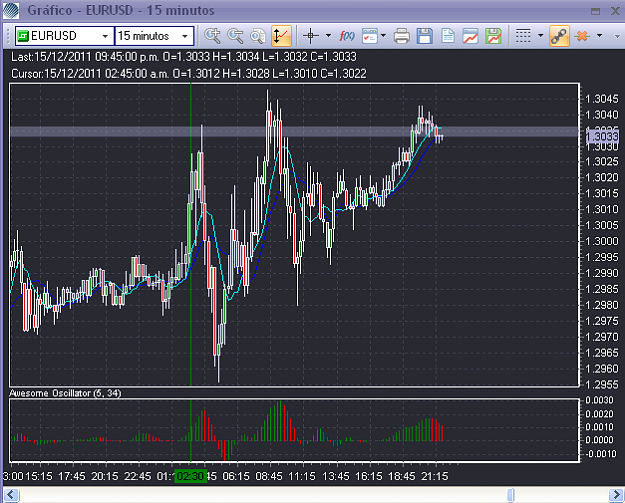The width and height of the screenshot is (625, 503).
Task: Click the zoom out magnifier icon
Action: 235,36
